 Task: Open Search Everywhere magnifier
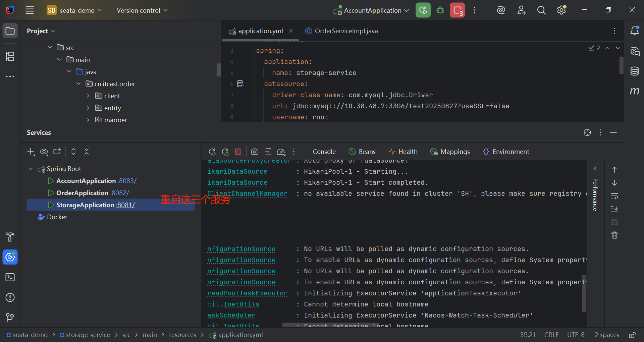pos(541,10)
